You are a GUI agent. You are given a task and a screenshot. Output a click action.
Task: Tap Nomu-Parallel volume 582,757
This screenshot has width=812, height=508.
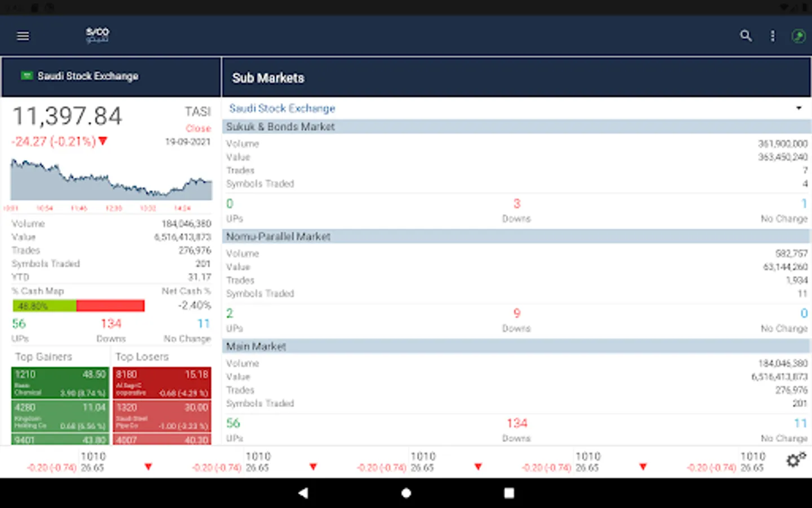791,253
